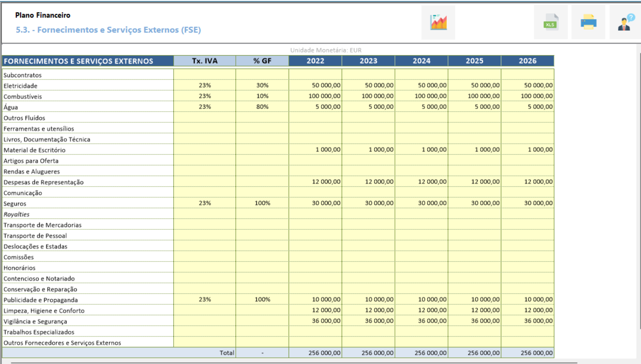The width and height of the screenshot is (641, 364).
Task: Select Publicidade e Propaganda Tx. IVA 23%
Action: pyautogui.click(x=205, y=299)
